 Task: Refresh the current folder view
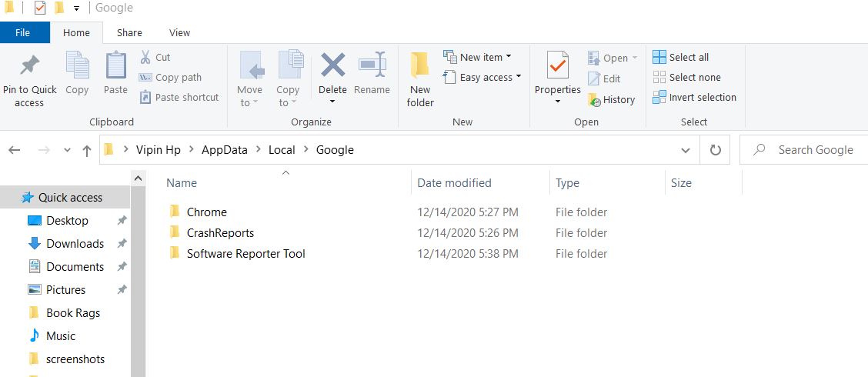(715, 150)
